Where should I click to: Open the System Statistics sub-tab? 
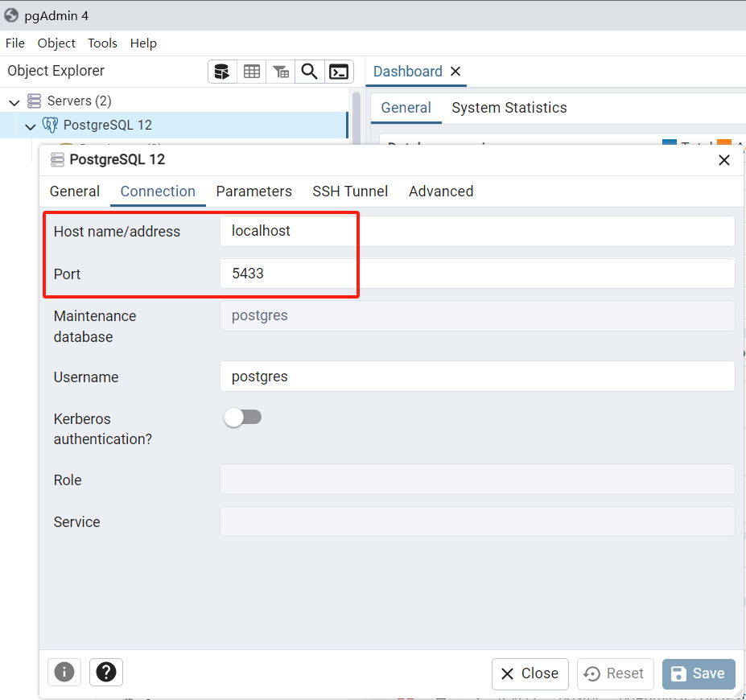(x=509, y=108)
